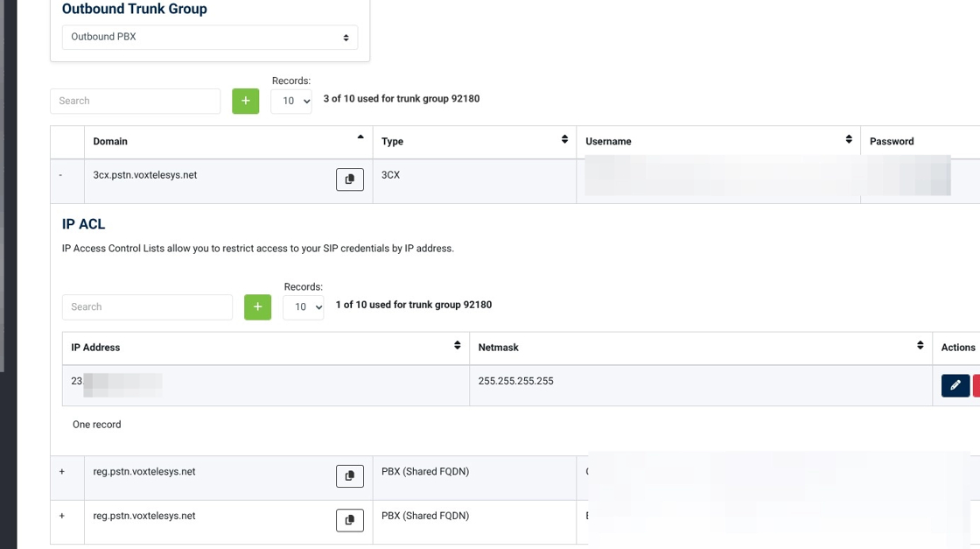The image size is (980, 549).
Task: Delete the IP ACL entry
Action: (976, 385)
